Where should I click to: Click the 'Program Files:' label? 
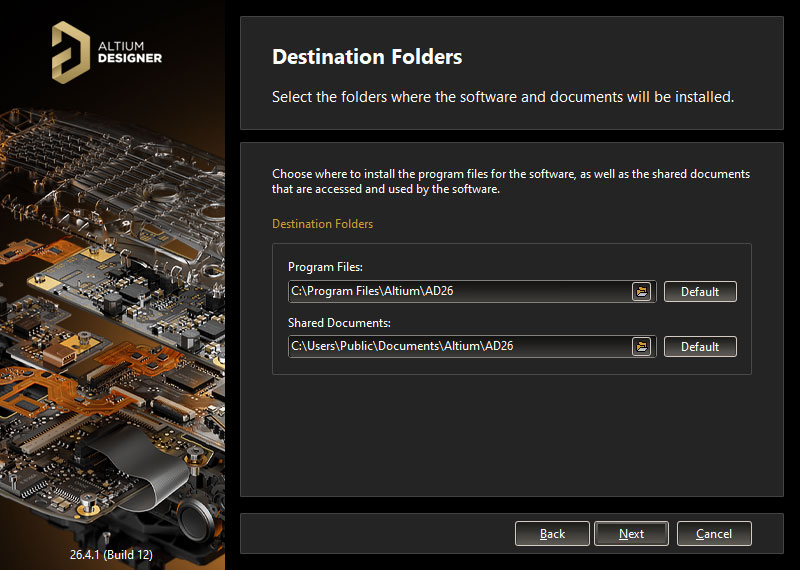325,267
